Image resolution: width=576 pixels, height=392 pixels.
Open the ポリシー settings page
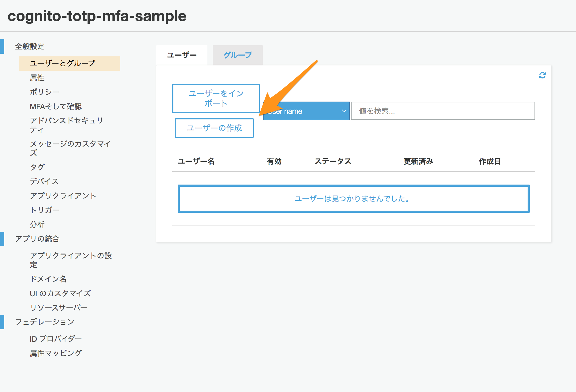tap(44, 91)
